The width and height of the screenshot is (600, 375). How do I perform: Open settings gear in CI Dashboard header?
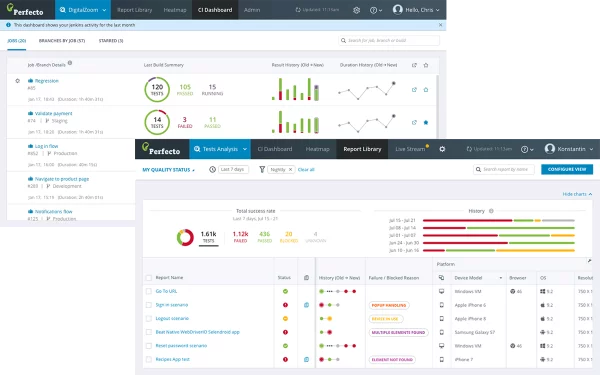click(x=356, y=10)
